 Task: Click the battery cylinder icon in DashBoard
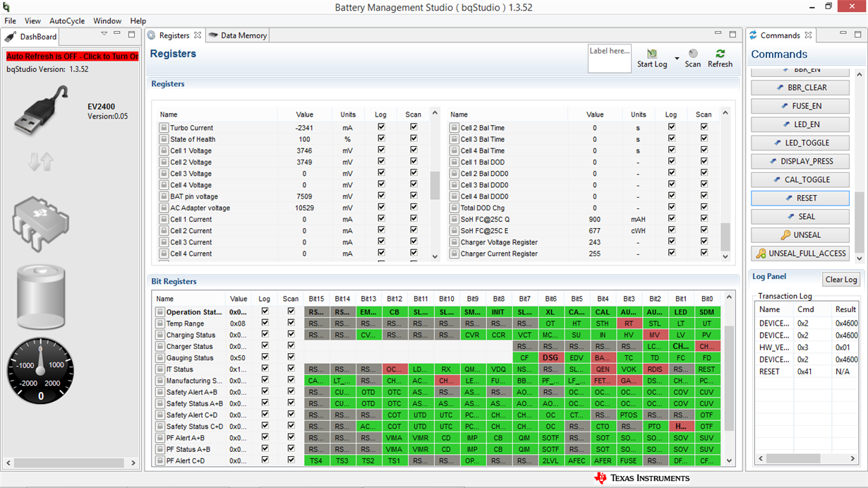click(40, 297)
